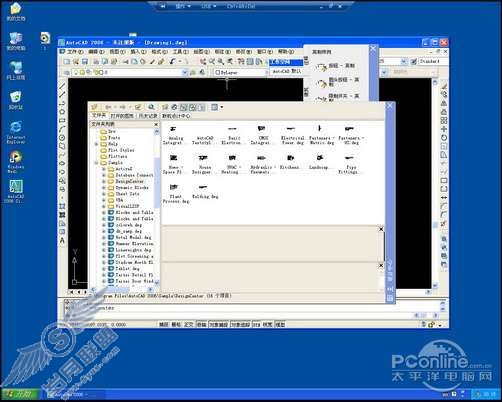Open DesignCenter Views dropdown arrow
The width and height of the screenshot is (502, 402).
point(222,107)
